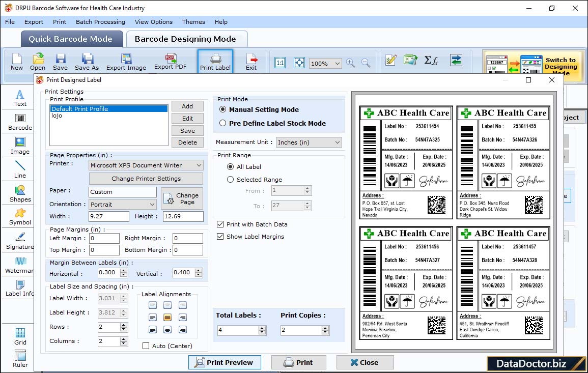Screen dimensions: 588x373
Task: Select the Text tool in sidebar
Action: pos(20,98)
